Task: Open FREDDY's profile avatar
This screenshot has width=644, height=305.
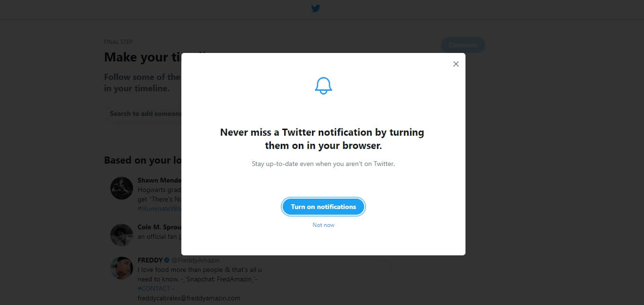Action: tap(122, 268)
